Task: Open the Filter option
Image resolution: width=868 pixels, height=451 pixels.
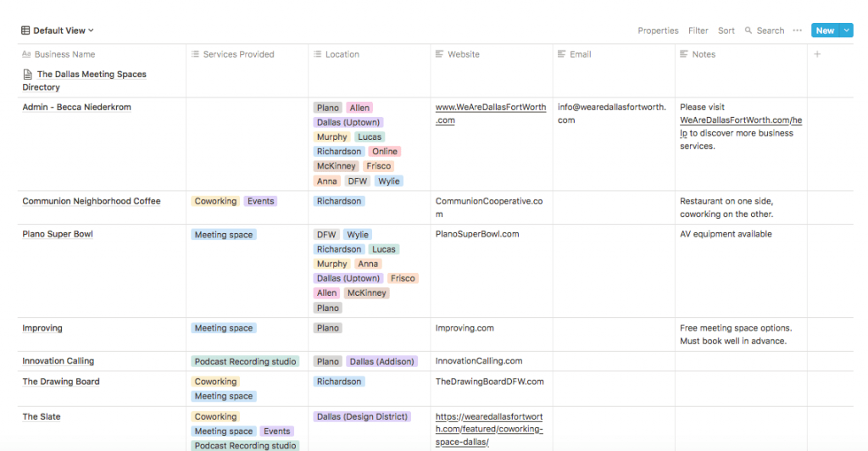Action: [698, 31]
